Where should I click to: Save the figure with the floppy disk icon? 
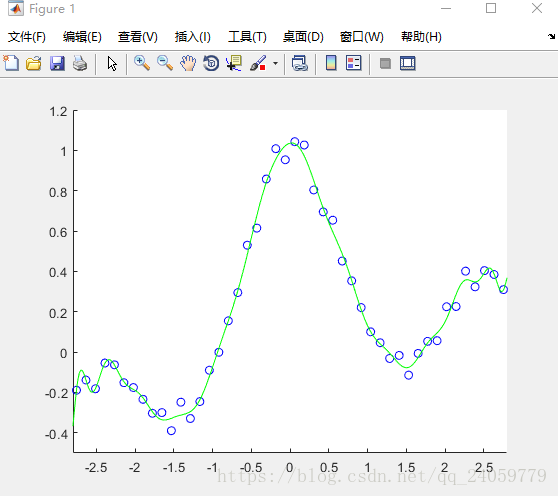[x=57, y=64]
